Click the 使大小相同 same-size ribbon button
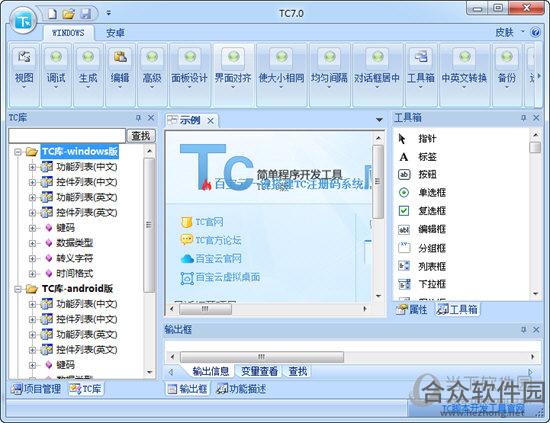 [281, 74]
